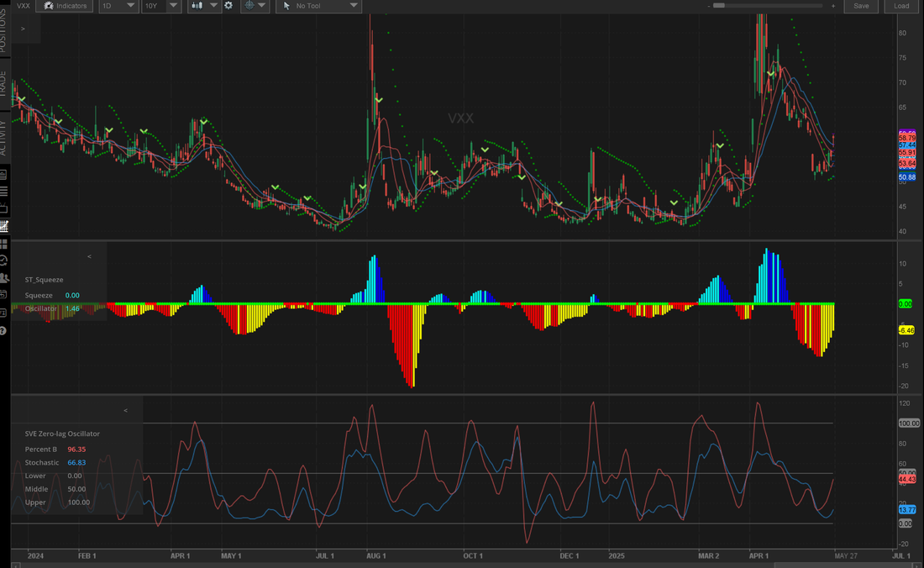This screenshot has width=924, height=568.
Task: Open chart settings gear icon
Action: pyautogui.click(x=228, y=6)
